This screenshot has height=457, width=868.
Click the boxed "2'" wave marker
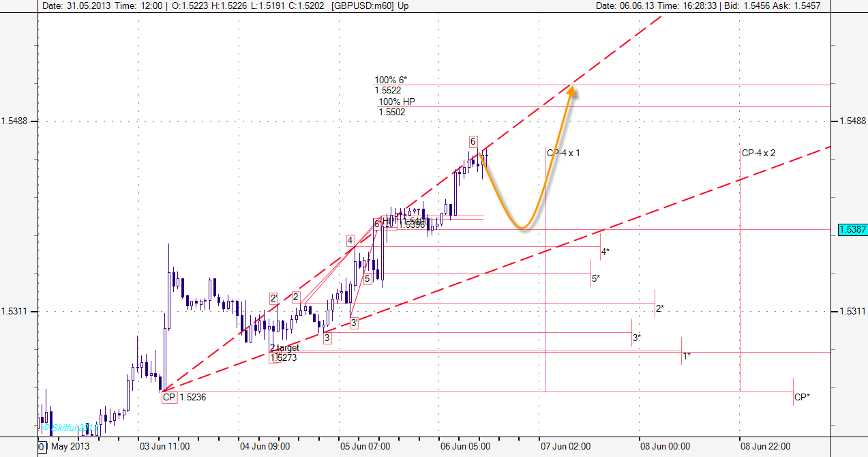[x=273, y=298]
